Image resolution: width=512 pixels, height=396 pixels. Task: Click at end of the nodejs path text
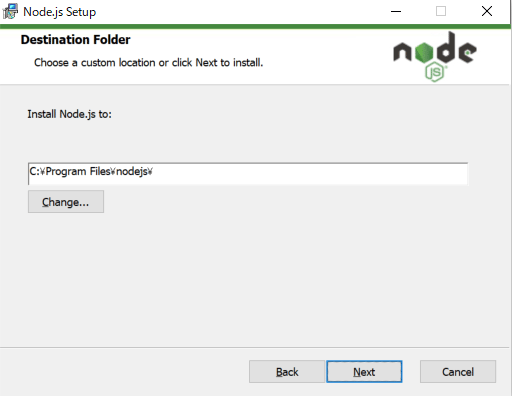click(x=153, y=172)
